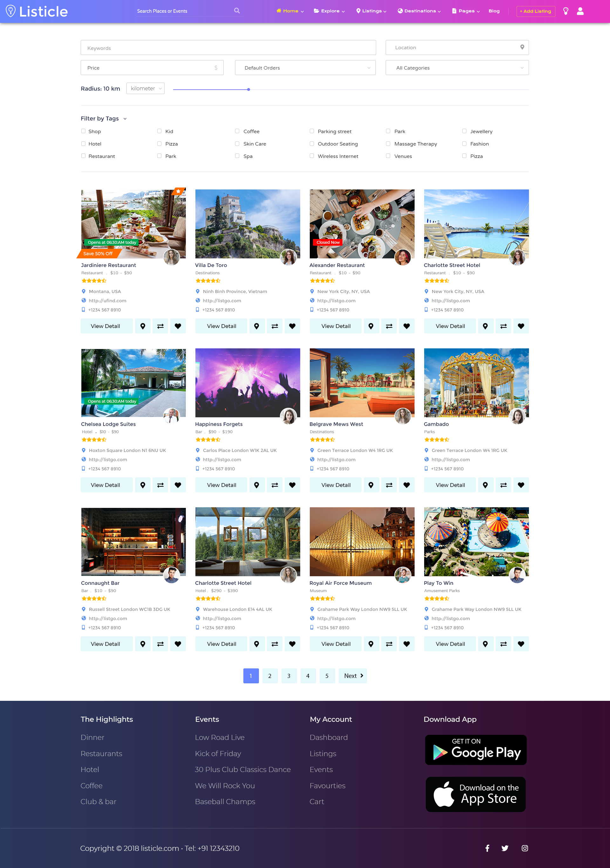Click the radius slider handle
Screen dimensions: 610x868
coord(249,90)
